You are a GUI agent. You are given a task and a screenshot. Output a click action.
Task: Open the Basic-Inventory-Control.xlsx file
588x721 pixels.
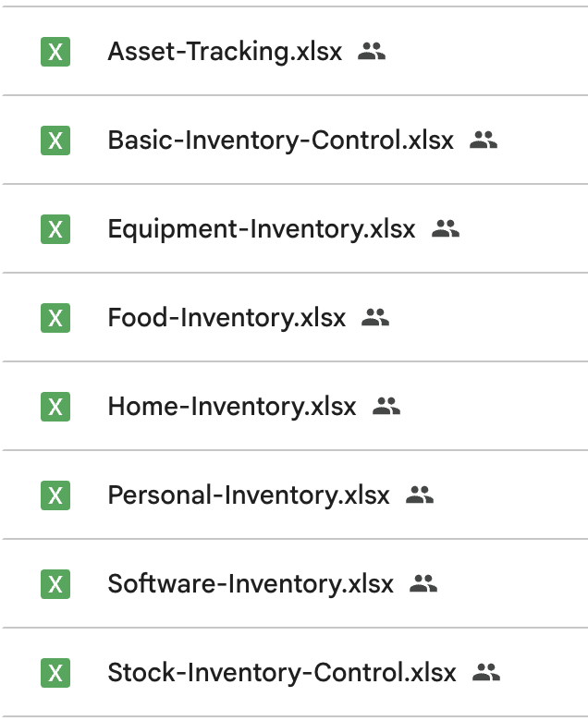281,141
